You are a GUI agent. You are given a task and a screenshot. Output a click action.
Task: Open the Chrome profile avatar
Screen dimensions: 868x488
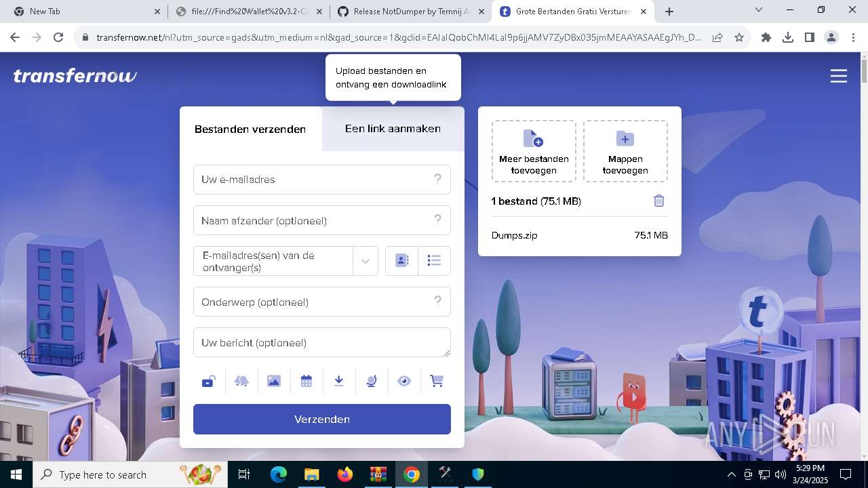coord(831,37)
